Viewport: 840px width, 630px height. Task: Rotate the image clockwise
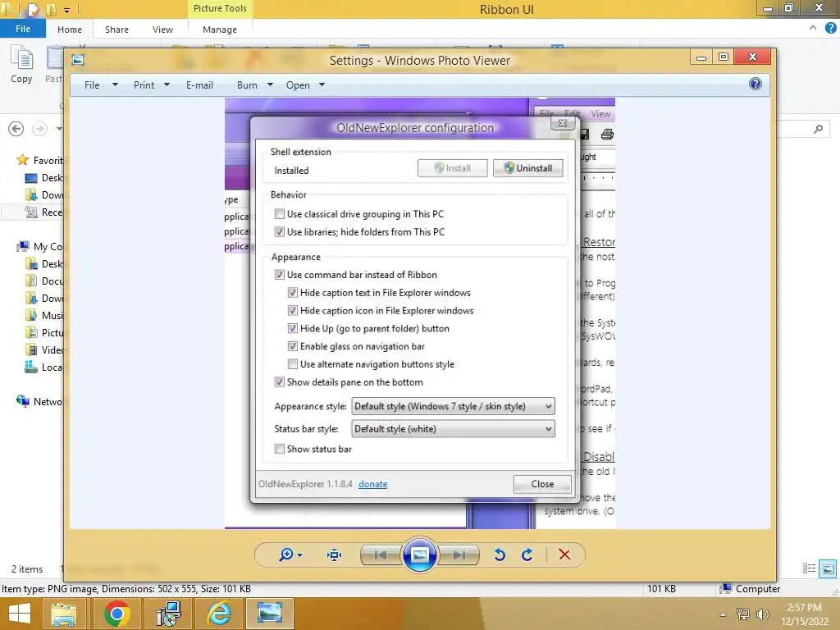[527, 555]
